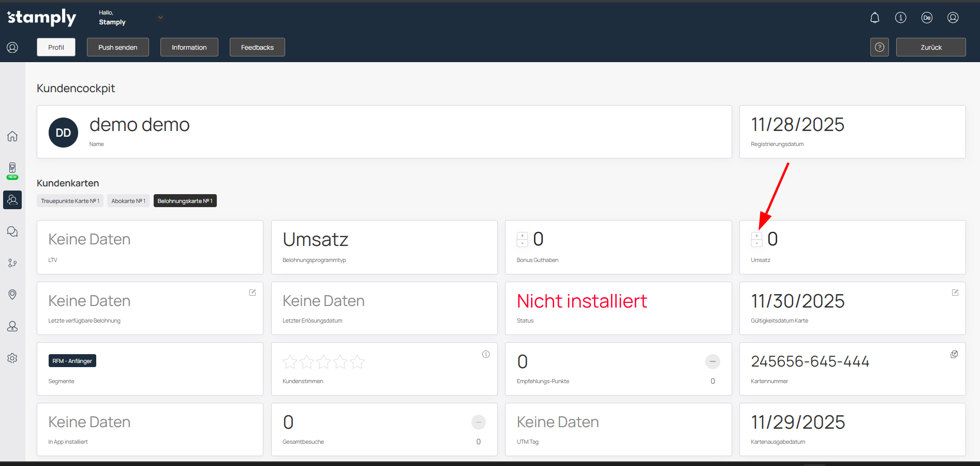This screenshot has height=466, width=980.
Task: Open the chat messages sidebar icon
Action: click(x=12, y=231)
